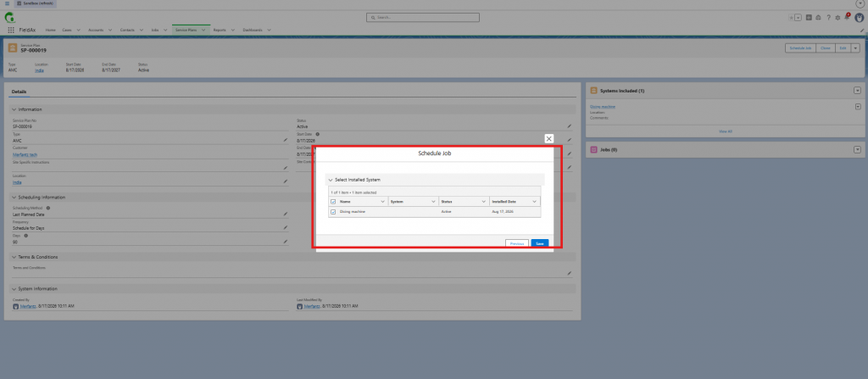The height and width of the screenshot is (379, 868).
Task: Open the Reports navigation tab
Action: 220,30
